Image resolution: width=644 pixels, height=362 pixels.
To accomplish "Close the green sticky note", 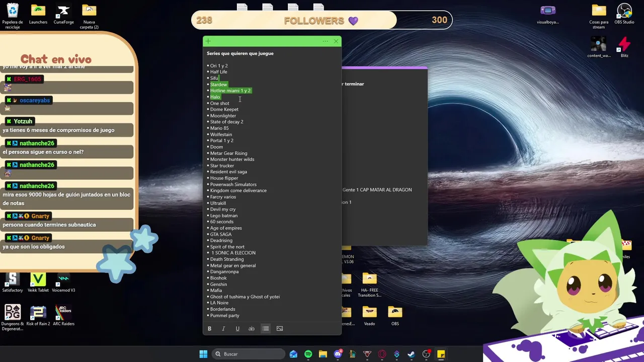I will 336,41.
